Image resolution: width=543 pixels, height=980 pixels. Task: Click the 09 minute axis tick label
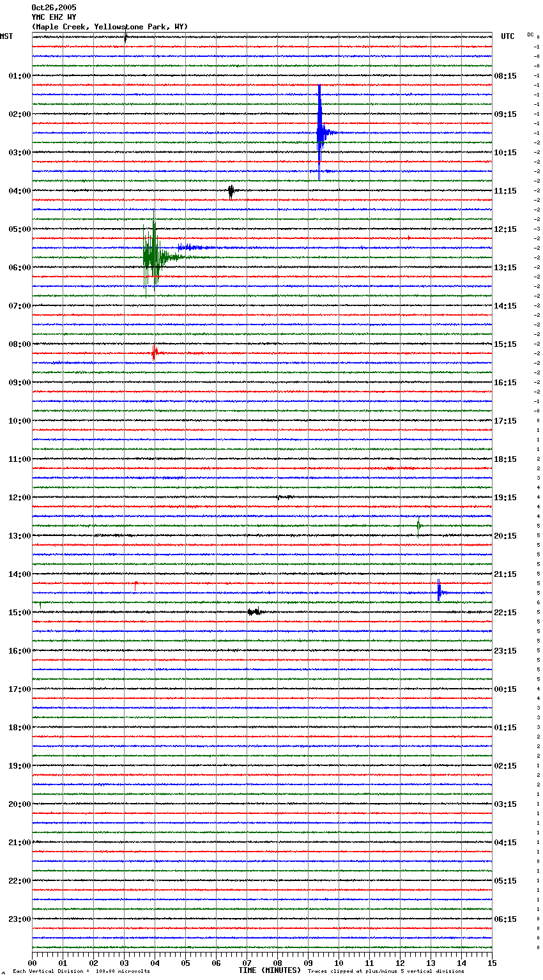[x=308, y=963]
